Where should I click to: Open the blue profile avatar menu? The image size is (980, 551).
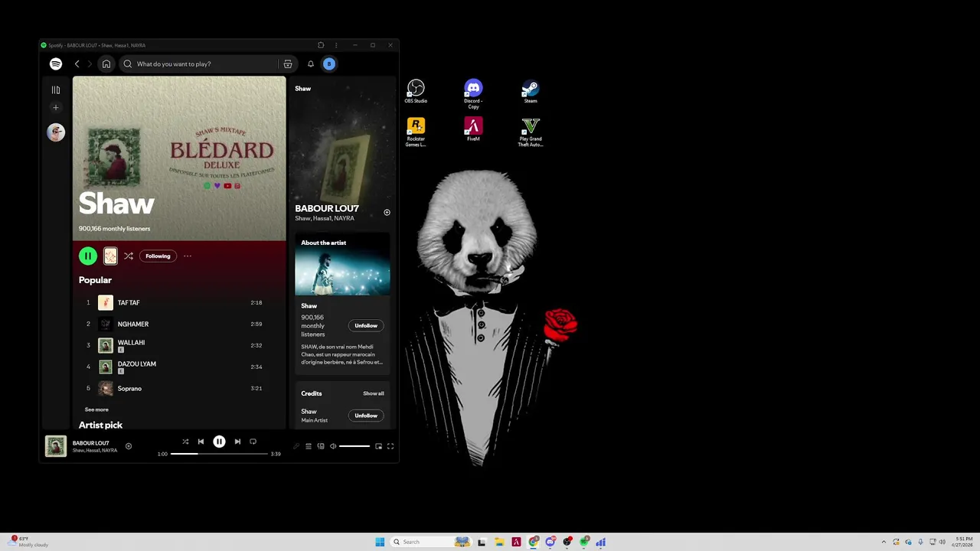pyautogui.click(x=329, y=64)
